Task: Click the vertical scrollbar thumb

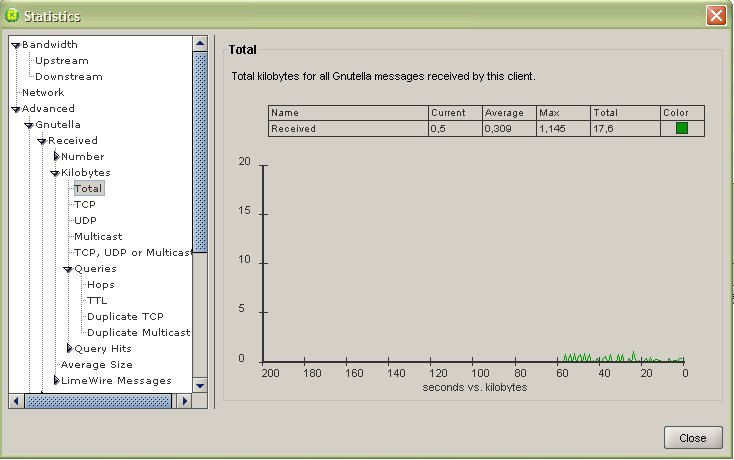Action: click(x=200, y=153)
